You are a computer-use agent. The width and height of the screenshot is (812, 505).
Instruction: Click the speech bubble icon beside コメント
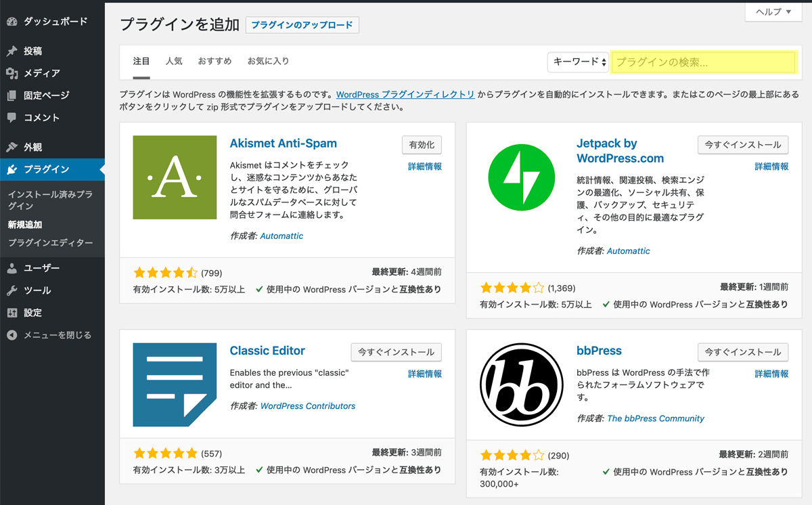coord(12,117)
